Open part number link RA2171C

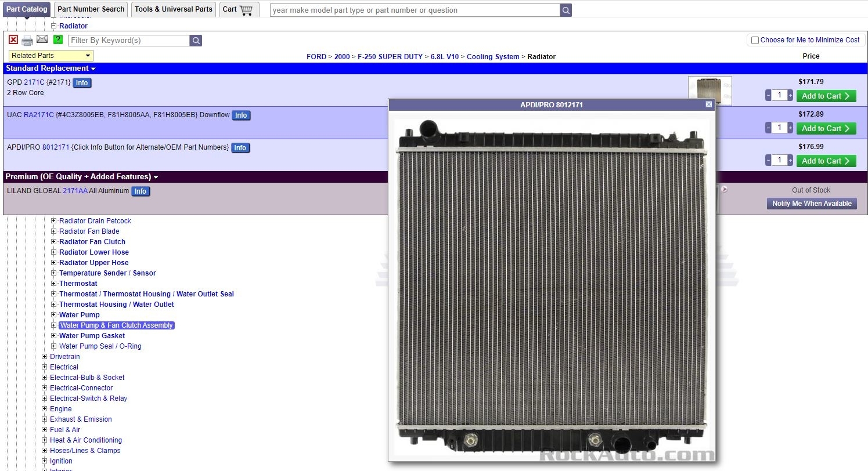[39, 115]
